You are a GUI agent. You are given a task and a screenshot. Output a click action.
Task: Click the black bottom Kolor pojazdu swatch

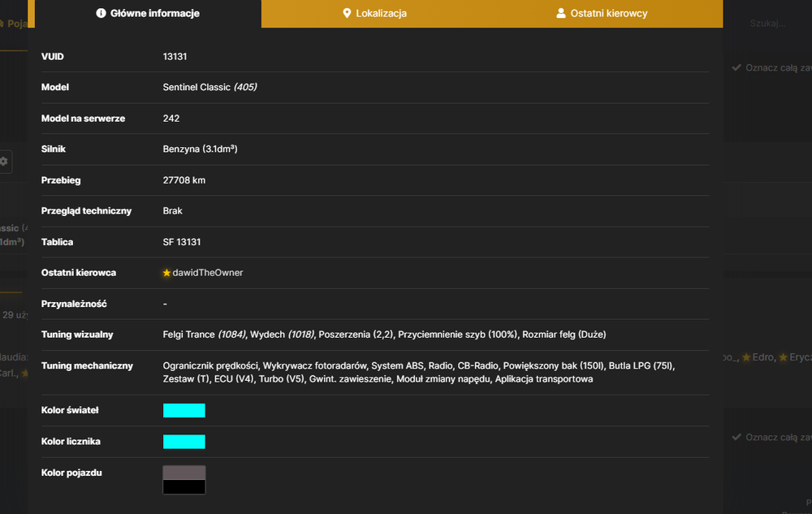(x=184, y=486)
